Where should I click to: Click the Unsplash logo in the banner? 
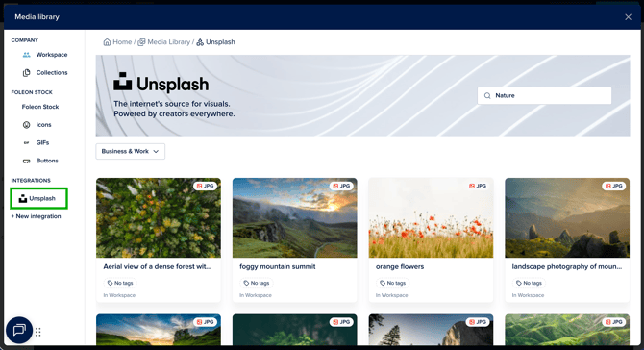coord(161,83)
